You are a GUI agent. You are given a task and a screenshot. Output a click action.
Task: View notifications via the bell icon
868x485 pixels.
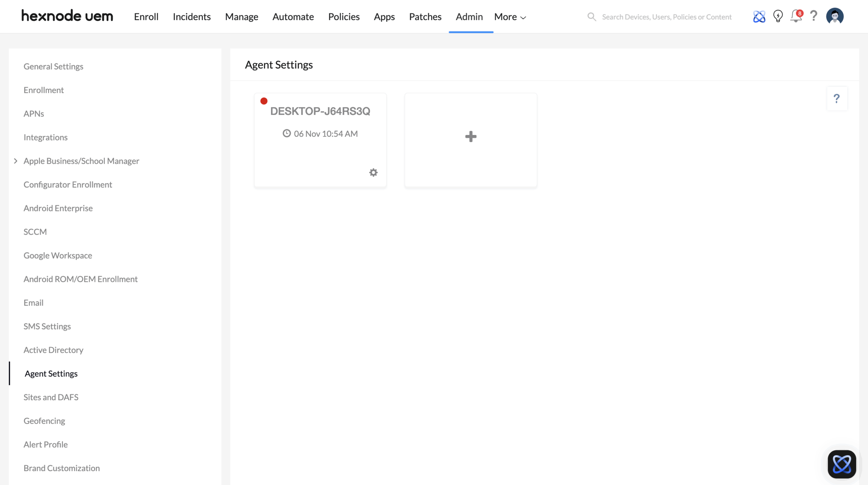[796, 16]
